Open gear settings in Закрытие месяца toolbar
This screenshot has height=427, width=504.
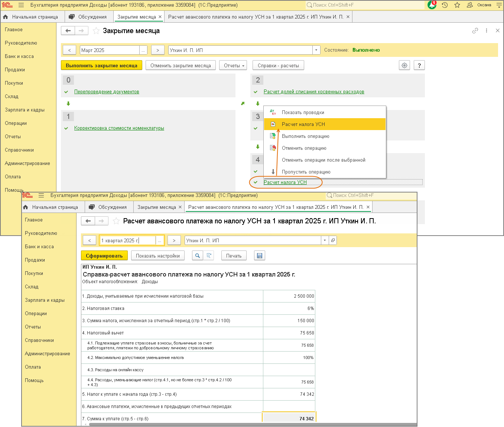[404, 65]
